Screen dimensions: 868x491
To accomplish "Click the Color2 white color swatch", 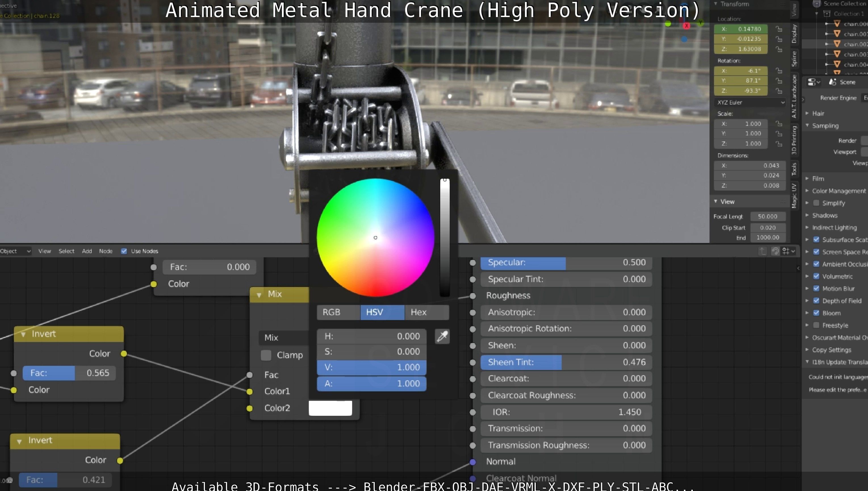I will 330,408.
